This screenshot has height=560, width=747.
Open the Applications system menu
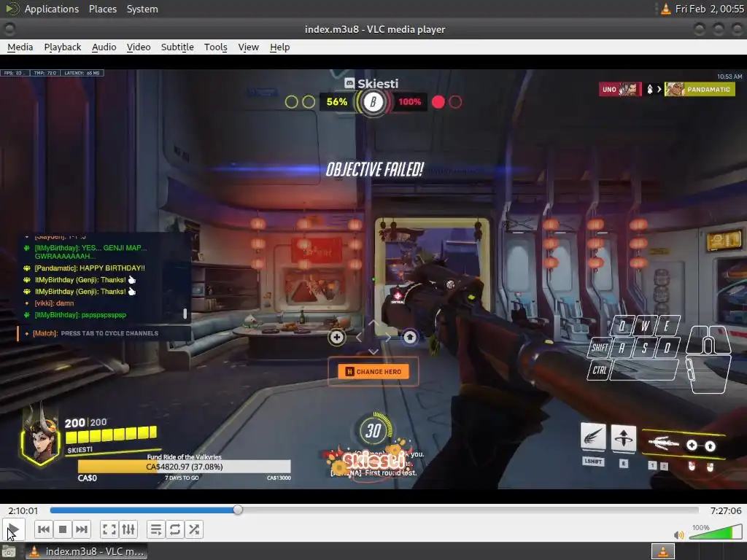[x=52, y=9]
